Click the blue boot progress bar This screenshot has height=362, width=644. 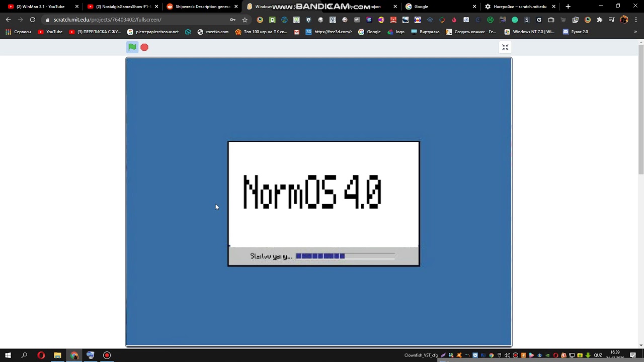(345, 256)
